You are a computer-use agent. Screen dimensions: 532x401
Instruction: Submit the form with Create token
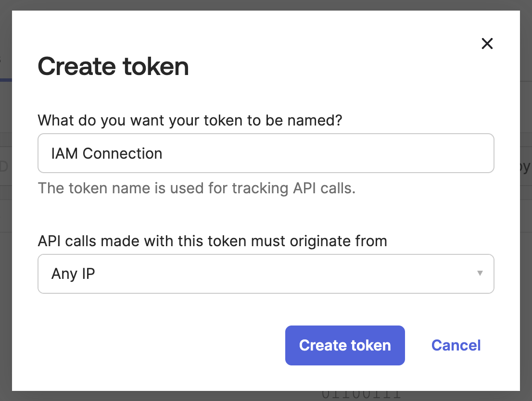coord(344,345)
